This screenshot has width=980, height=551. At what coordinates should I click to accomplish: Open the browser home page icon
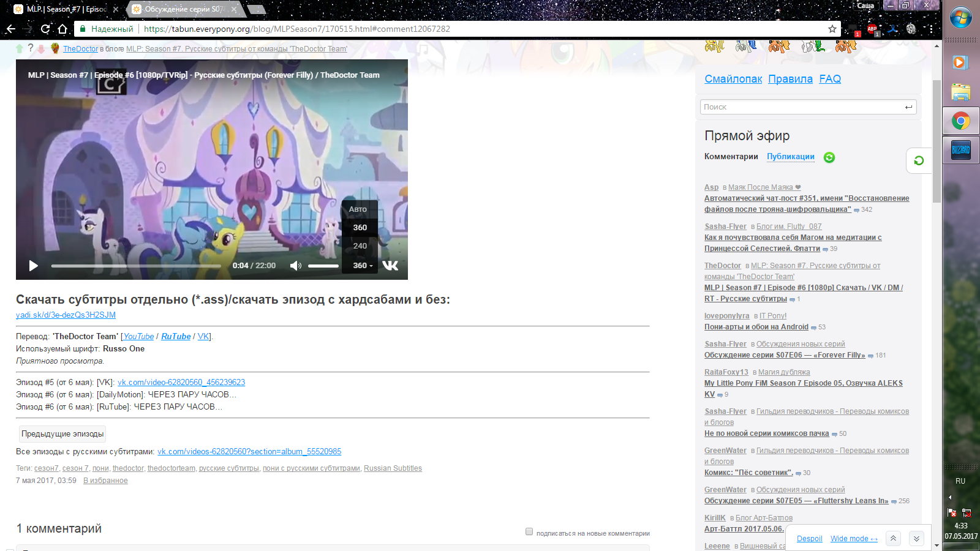pos(62,29)
